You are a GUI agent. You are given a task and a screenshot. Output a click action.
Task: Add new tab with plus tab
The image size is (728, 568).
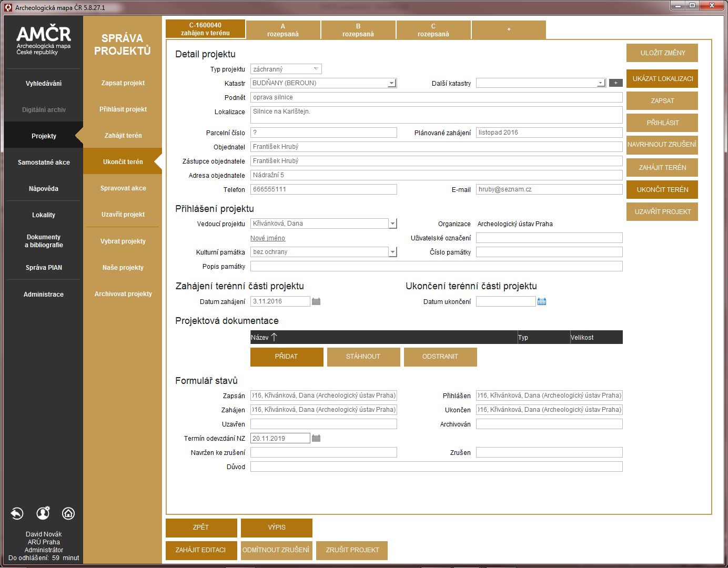(509, 30)
